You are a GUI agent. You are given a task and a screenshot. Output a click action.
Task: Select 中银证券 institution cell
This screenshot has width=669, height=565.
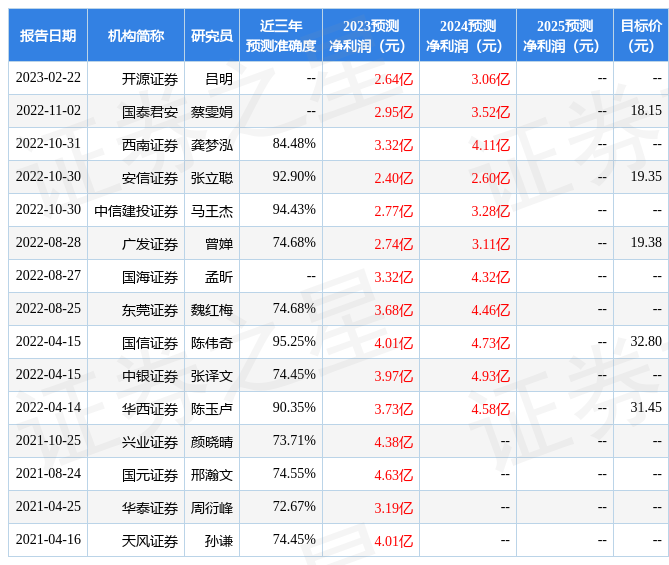(150, 376)
